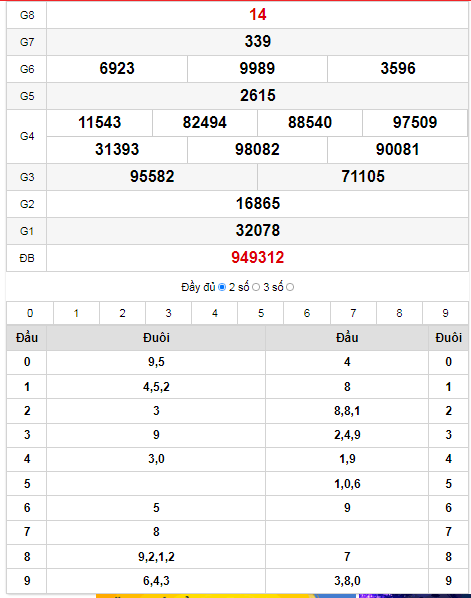Viewport: 471px width, 598px height.
Task: Filter results by digit 1 in number bar
Action: [76, 313]
